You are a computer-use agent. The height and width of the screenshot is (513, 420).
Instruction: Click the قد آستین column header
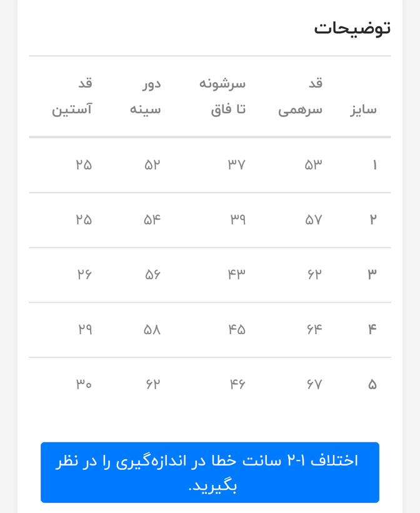tap(72, 96)
